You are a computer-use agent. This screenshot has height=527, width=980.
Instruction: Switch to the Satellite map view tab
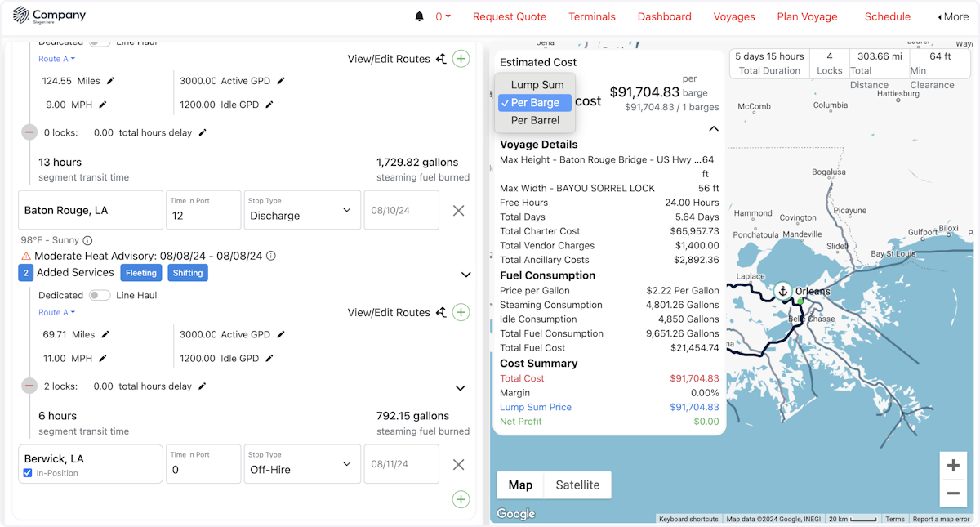coord(577,485)
